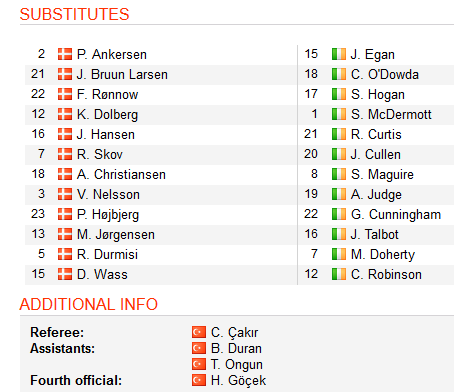Select substitute M. Doherty

383,255
